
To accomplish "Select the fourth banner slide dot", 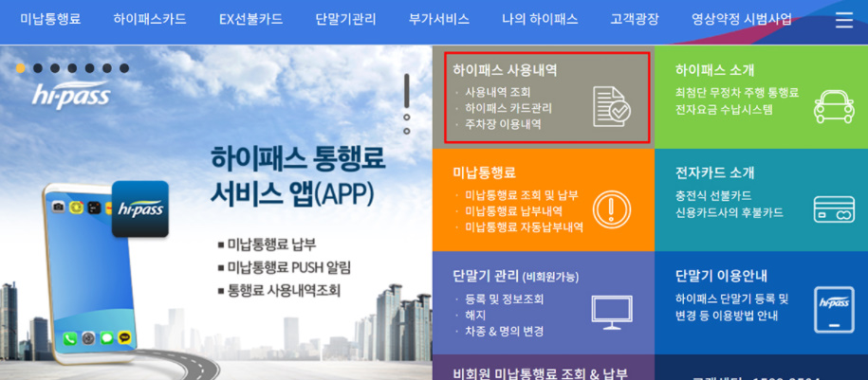I will point(72,68).
